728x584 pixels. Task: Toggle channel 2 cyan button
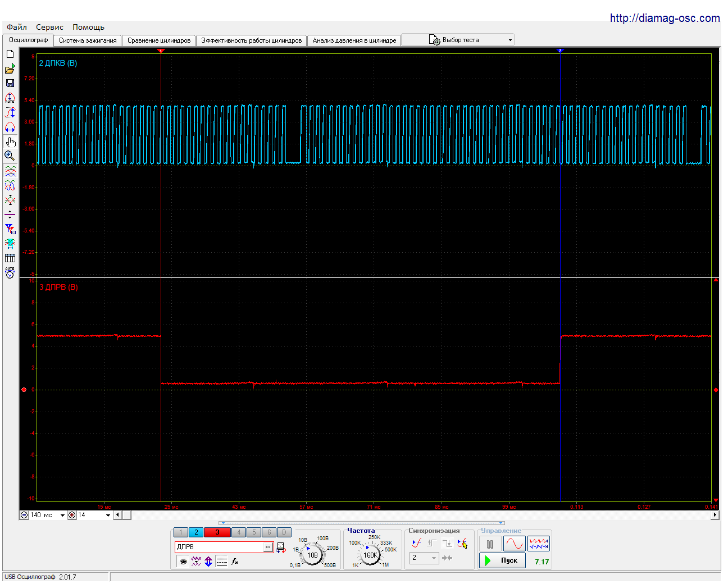(x=196, y=532)
